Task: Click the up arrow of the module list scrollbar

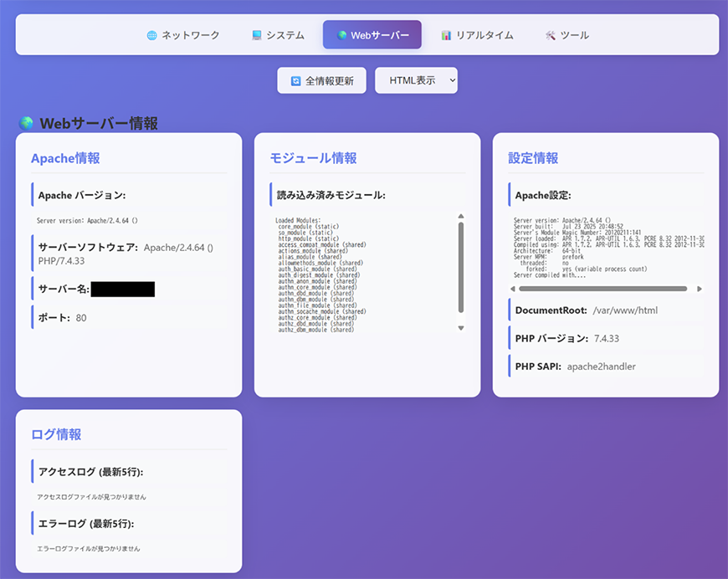Action: 461,215
